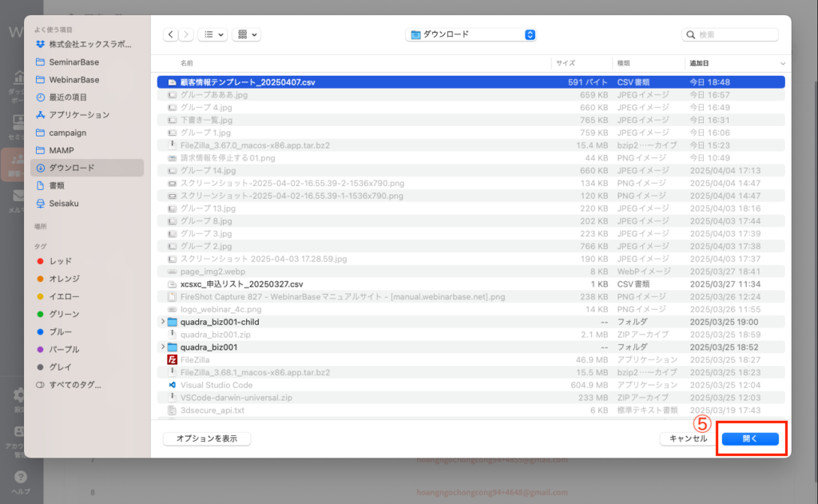Click the オプションを表示 button
This screenshot has height=504, width=818.
tap(207, 439)
